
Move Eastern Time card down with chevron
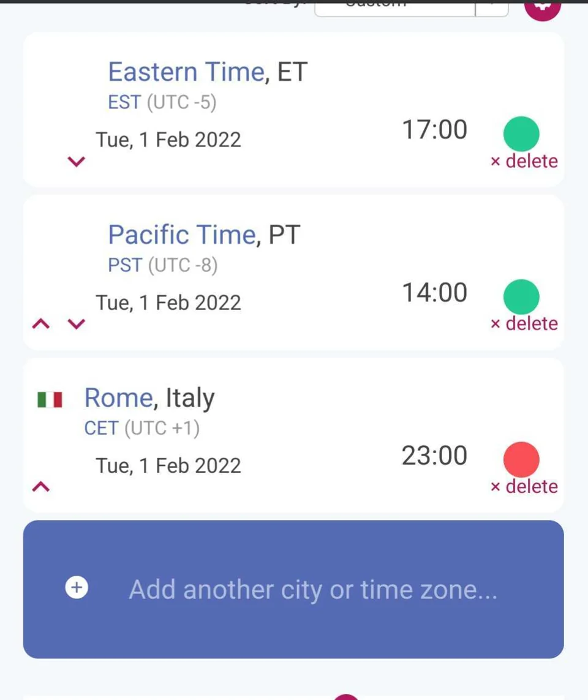tap(77, 161)
